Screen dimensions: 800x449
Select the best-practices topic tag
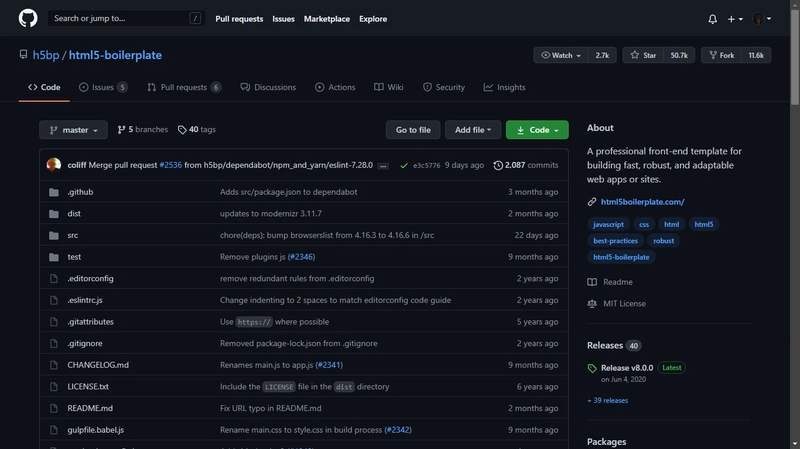[x=615, y=240]
